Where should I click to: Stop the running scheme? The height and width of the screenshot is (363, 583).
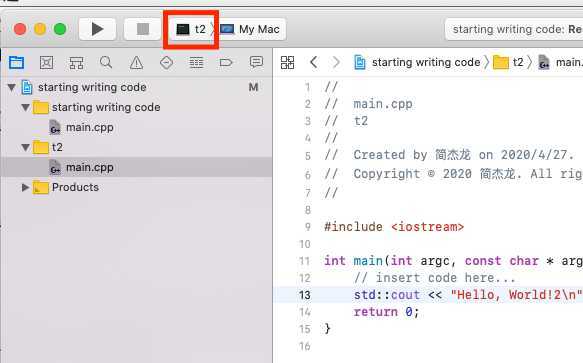coord(143,29)
